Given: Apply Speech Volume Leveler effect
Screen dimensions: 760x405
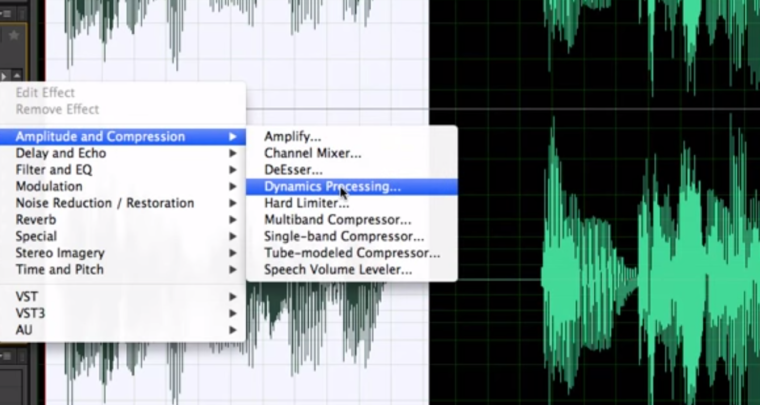Looking at the screenshot, I should pyautogui.click(x=337, y=270).
